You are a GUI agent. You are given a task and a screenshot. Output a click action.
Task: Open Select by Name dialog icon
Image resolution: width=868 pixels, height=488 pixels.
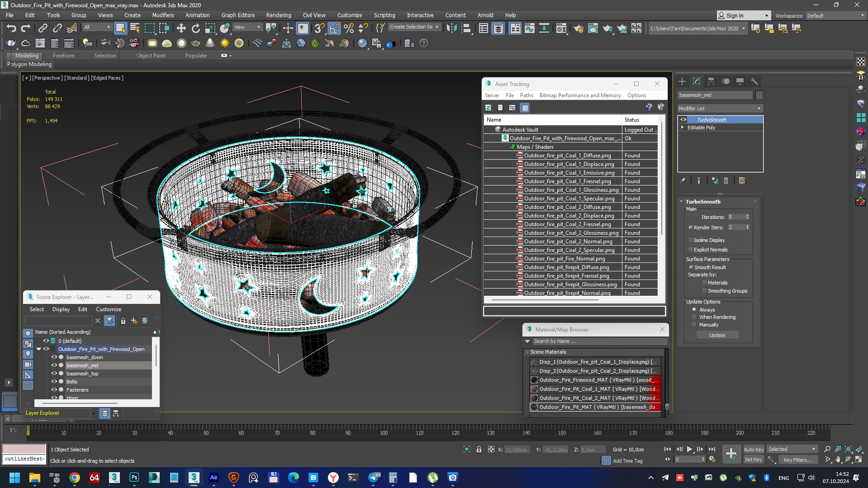[135, 28]
